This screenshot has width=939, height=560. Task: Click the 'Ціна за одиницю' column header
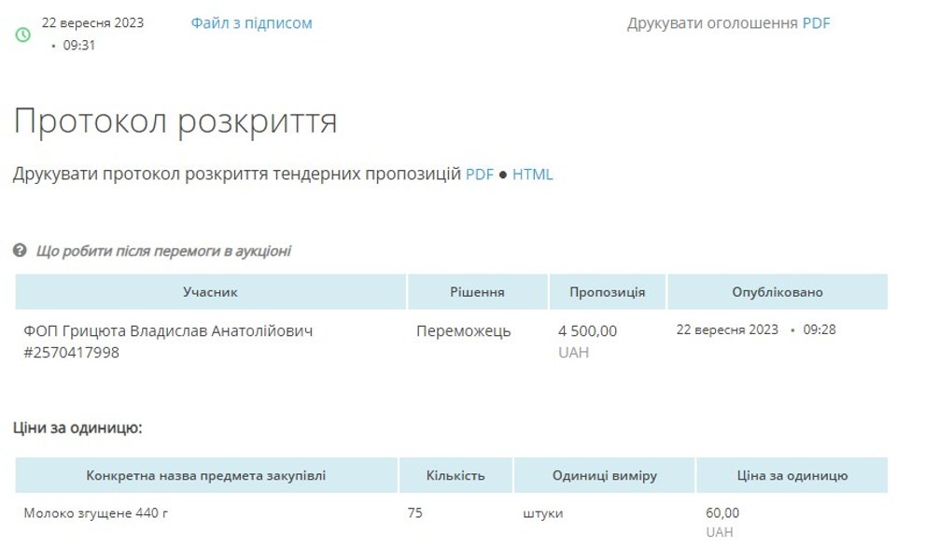[x=791, y=476]
